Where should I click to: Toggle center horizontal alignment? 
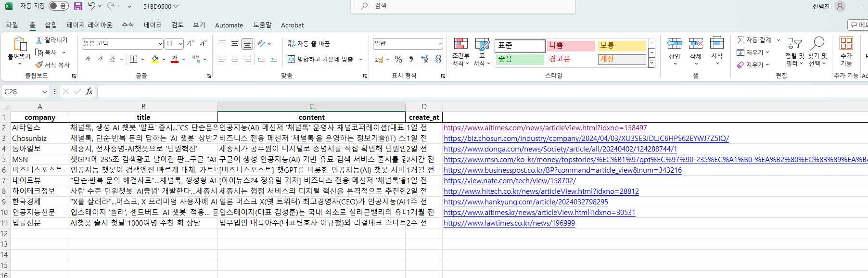(x=234, y=59)
